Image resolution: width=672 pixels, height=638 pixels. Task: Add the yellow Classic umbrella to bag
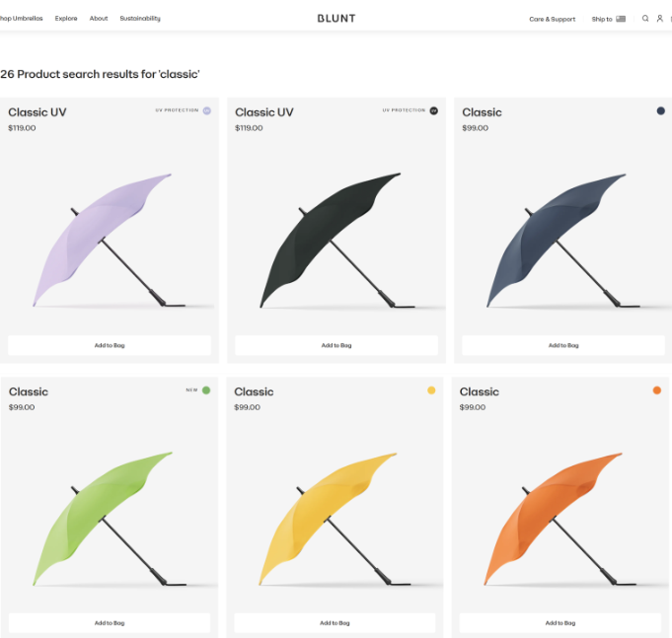click(335, 623)
